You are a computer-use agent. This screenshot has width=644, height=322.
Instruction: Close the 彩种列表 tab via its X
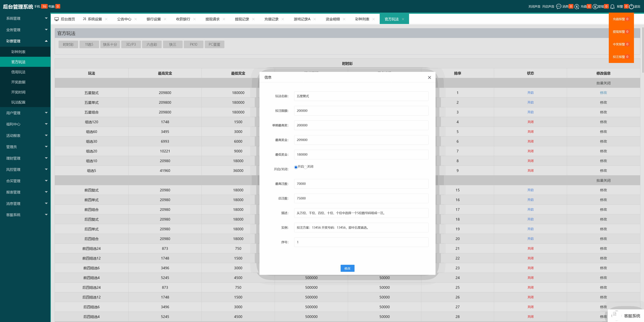373,19
